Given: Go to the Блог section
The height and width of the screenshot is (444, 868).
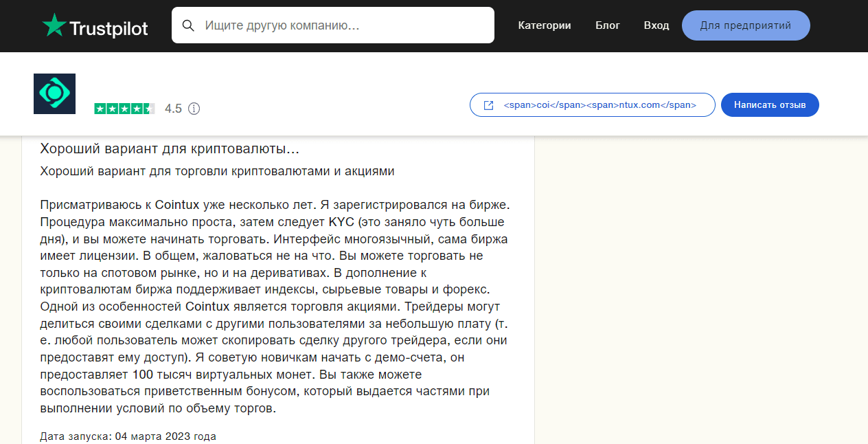Looking at the screenshot, I should 607,25.
